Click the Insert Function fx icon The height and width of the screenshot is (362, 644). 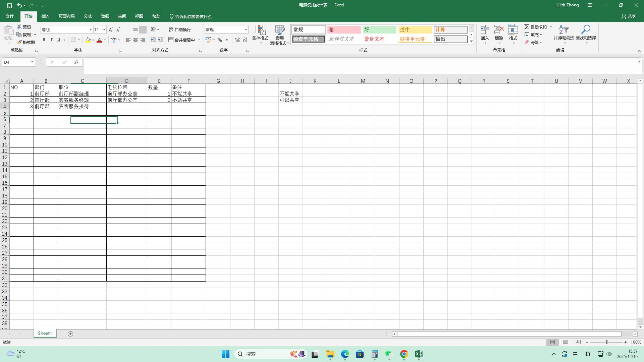pyautogui.click(x=76, y=62)
